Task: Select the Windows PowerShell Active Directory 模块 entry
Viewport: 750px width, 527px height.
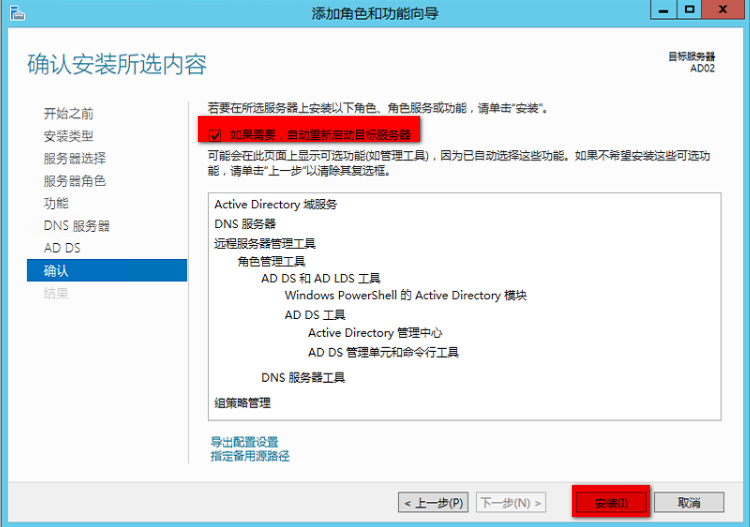Action: pyautogui.click(x=406, y=295)
